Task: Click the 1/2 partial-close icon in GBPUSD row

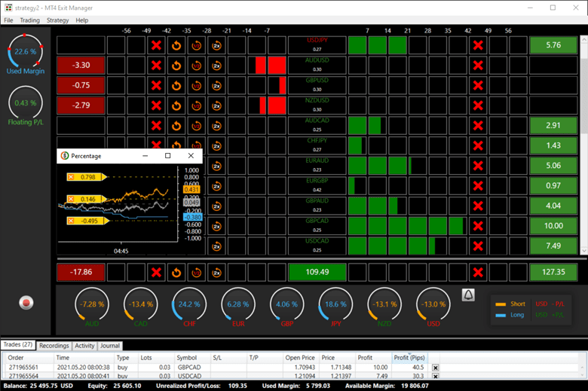Action: (x=197, y=85)
